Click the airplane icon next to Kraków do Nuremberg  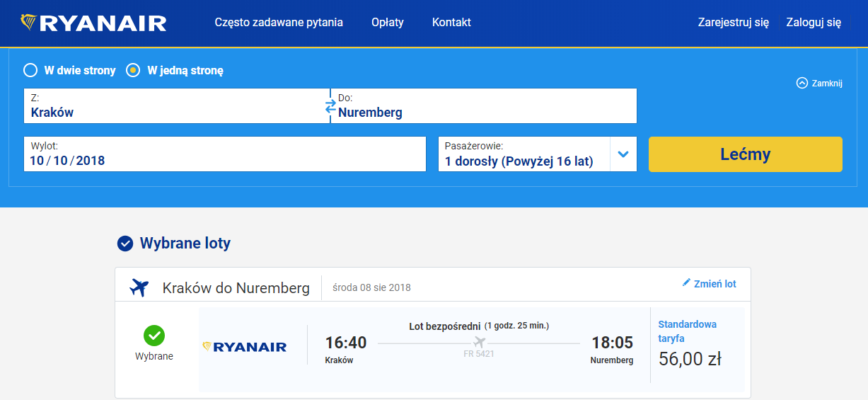coord(139,288)
